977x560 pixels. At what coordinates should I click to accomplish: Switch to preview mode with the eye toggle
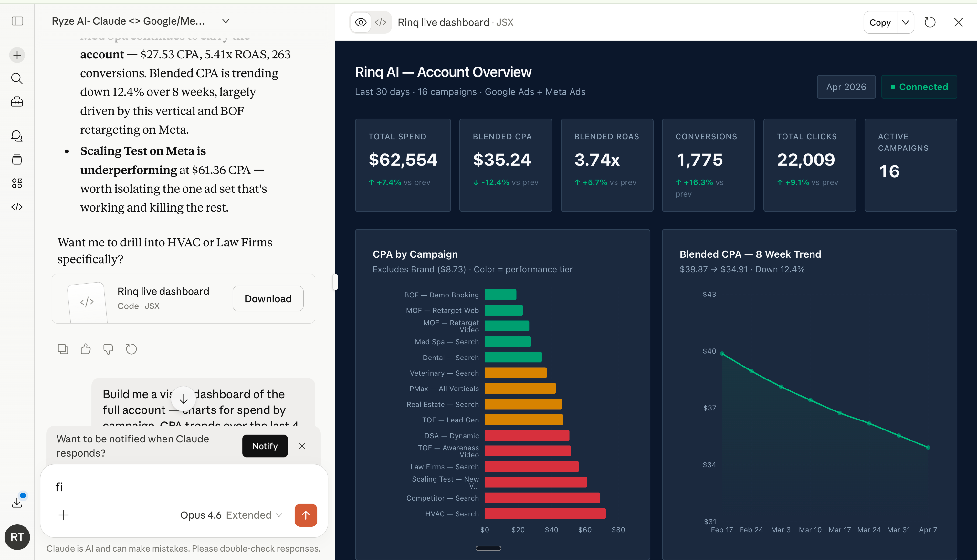coord(361,22)
